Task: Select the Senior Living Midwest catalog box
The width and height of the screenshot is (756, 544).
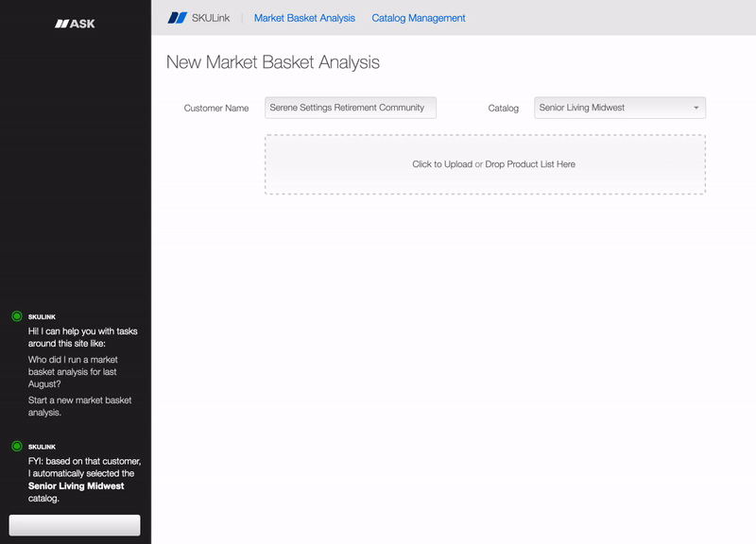Action: [614, 108]
